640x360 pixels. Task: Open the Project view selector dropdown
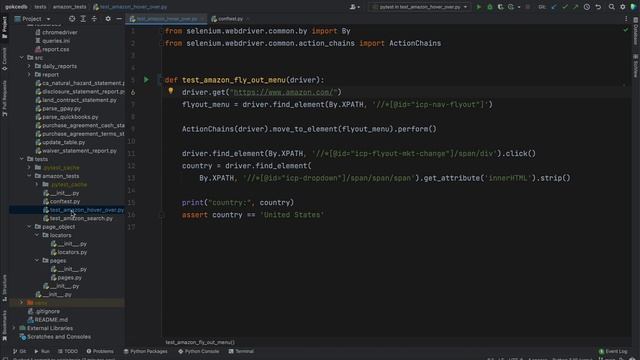33,19
